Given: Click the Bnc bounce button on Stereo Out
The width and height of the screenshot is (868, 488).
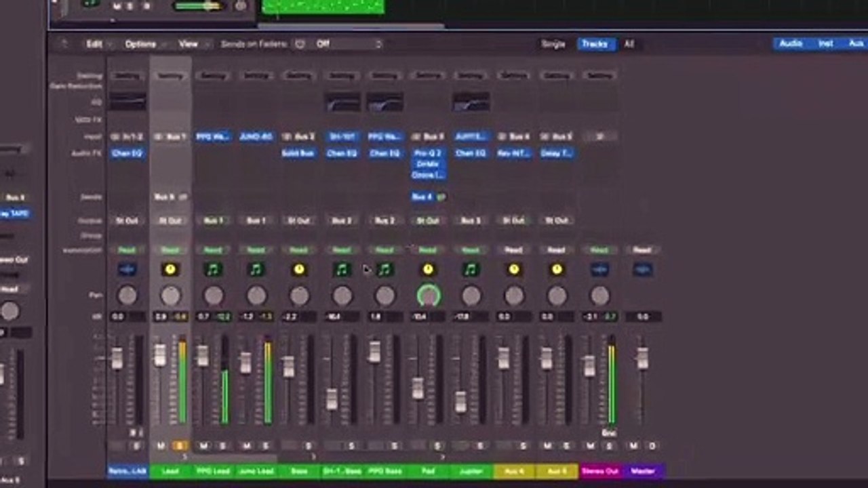Looking at the screenshot, I should [x=608, y=432].
